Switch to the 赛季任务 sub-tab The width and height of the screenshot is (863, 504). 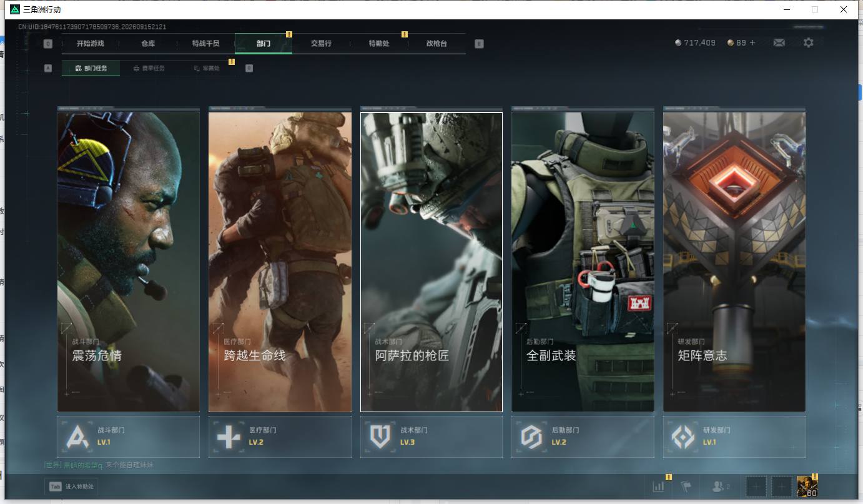(149, 68)
